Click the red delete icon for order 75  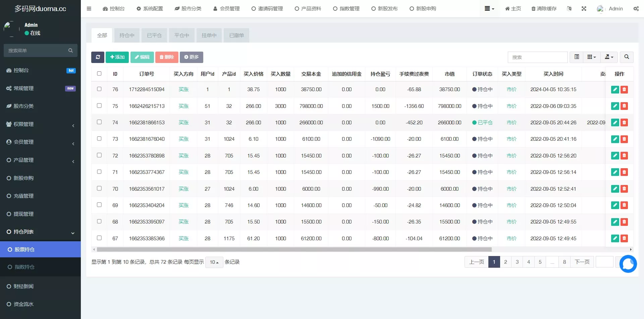(624, 106)
